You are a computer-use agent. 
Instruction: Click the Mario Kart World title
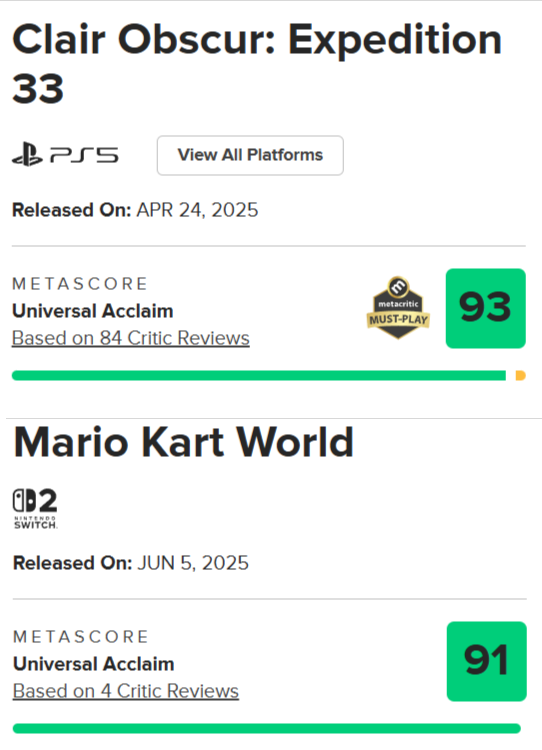(184, 442)
